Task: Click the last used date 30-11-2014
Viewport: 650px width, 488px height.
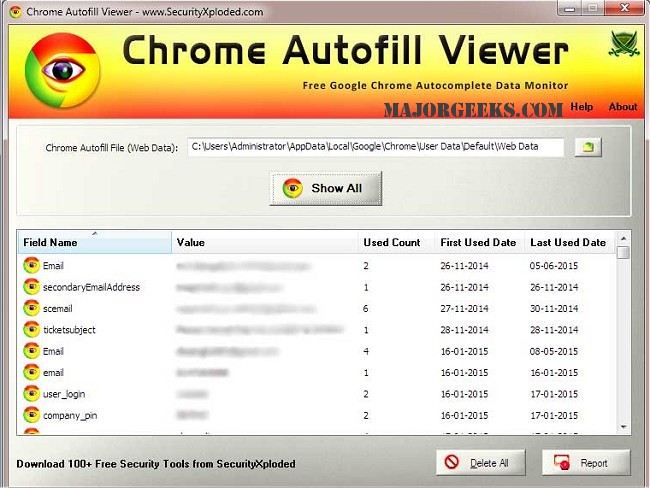Action: 554,308
